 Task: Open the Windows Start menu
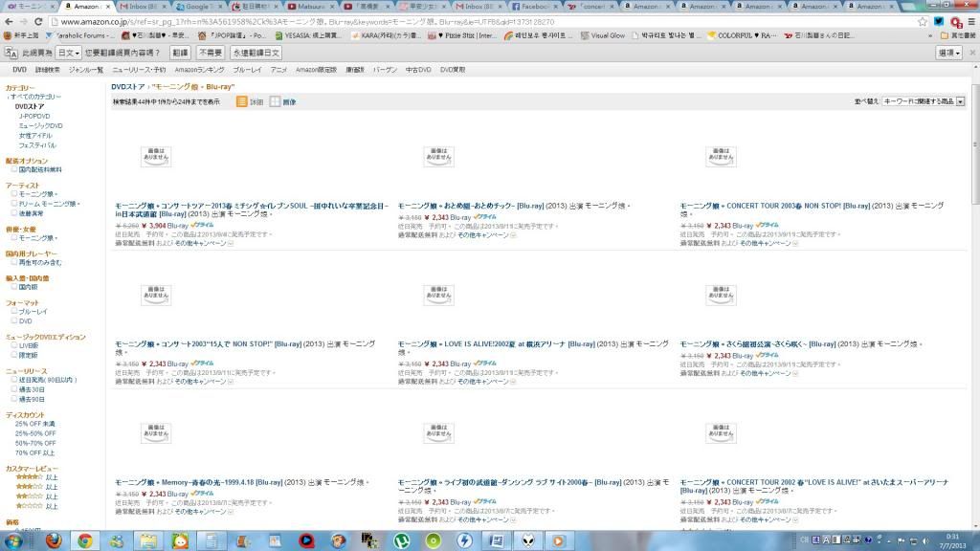point(12,541)
